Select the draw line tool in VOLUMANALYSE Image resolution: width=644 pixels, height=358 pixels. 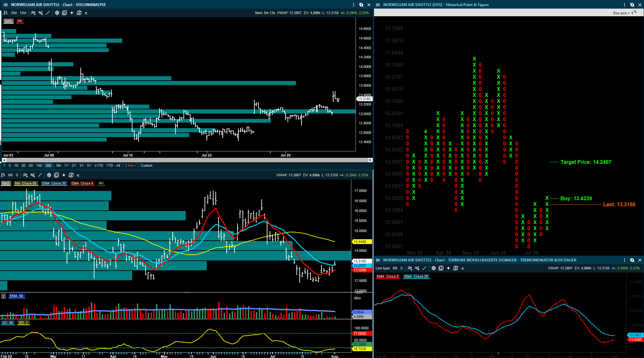tap(48, 13)
